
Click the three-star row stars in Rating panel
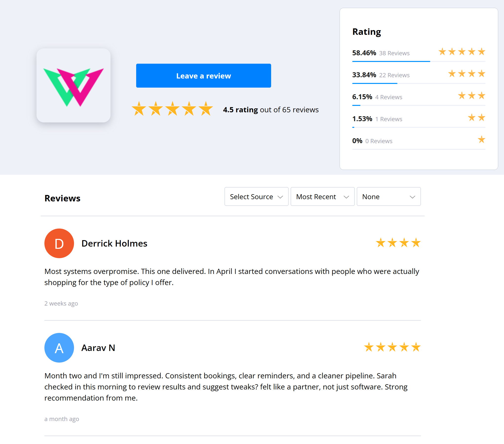tap(471, 96)
